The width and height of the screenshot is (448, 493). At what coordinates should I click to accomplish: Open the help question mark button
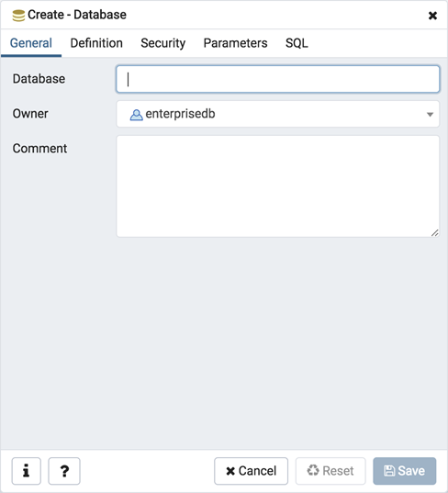click(64, 471)
